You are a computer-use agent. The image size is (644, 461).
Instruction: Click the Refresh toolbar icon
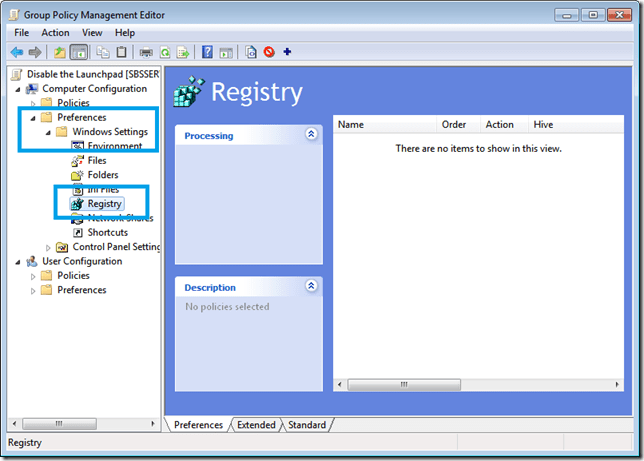click(165, 52)
